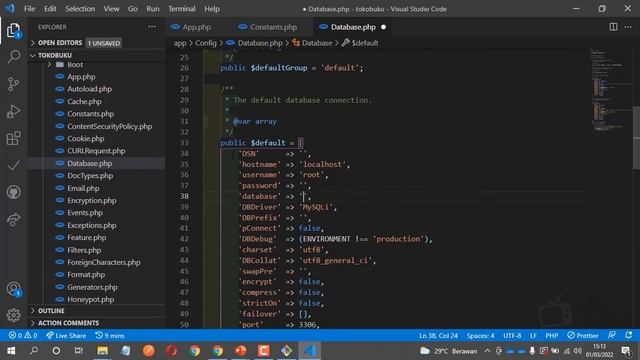This screenshot has width=640, height=360.
Task: Open the Go menu
Action: click(133, 9)
